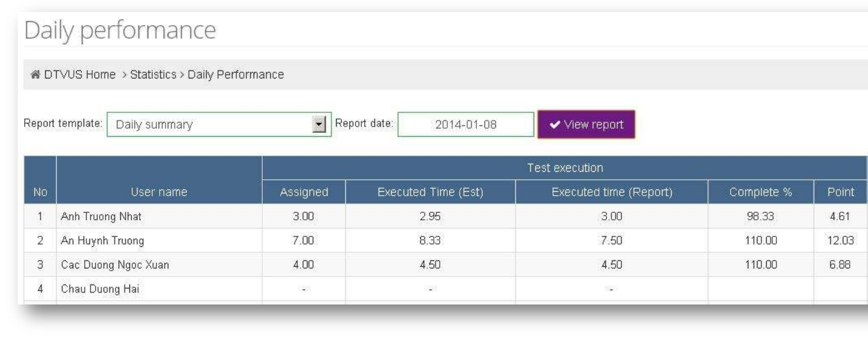Click the checkmark icon on View report

555,125
